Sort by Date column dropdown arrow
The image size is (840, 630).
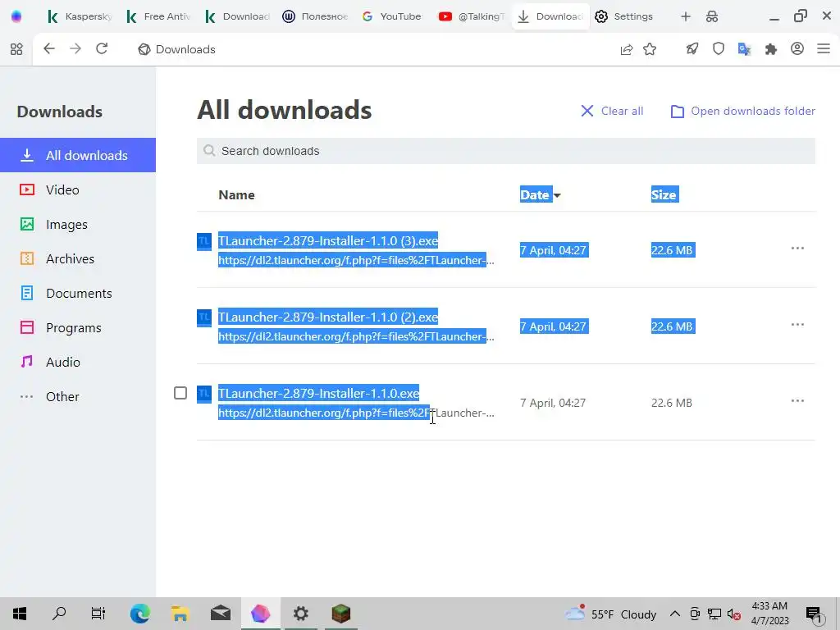click(557, 195)
